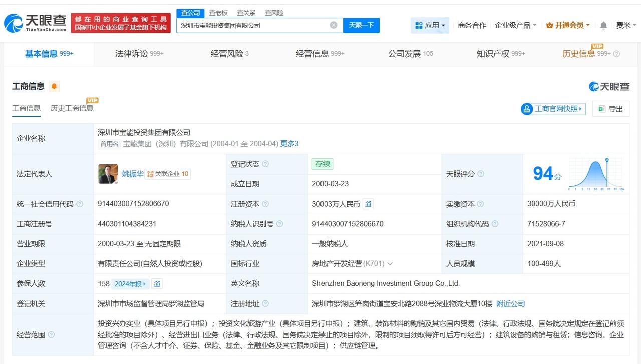Show help for 天眼评分 label

click(481, 174)
